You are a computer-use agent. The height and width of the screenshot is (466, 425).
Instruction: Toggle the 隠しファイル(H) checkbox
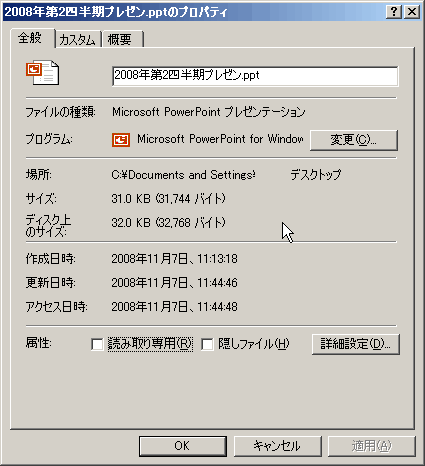point(207,344)
